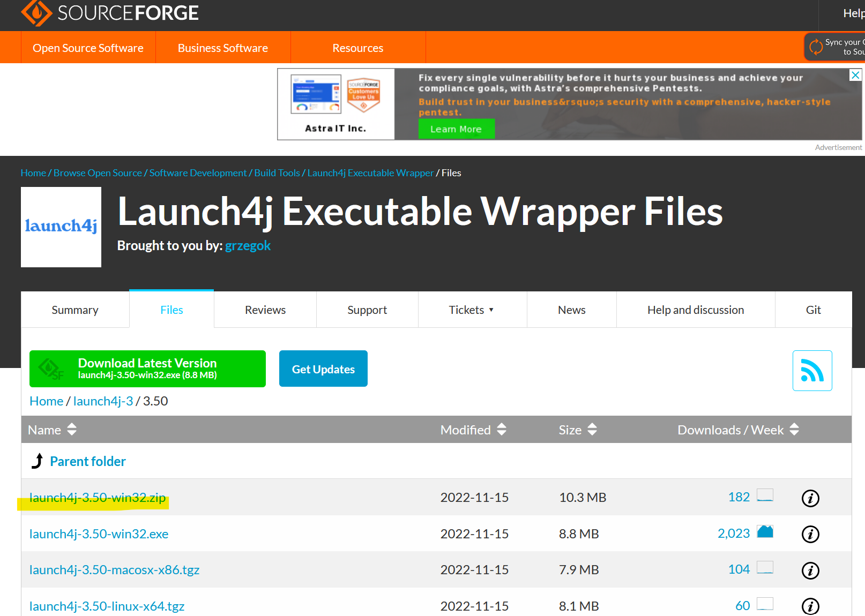Open the Support tab
The height and width of the screenshot is (616, 865).
coord(367,310)
